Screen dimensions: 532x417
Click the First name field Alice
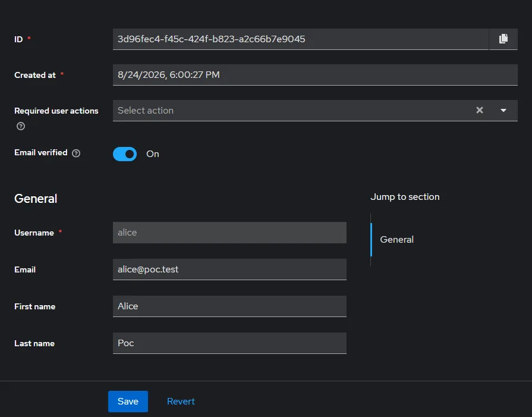click(x=229, y=306)
